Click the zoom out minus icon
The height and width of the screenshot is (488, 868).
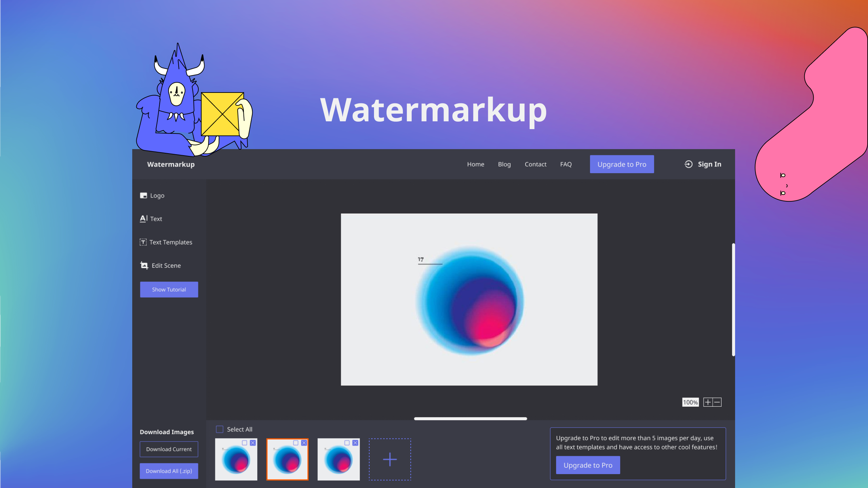tap(717, 402)
